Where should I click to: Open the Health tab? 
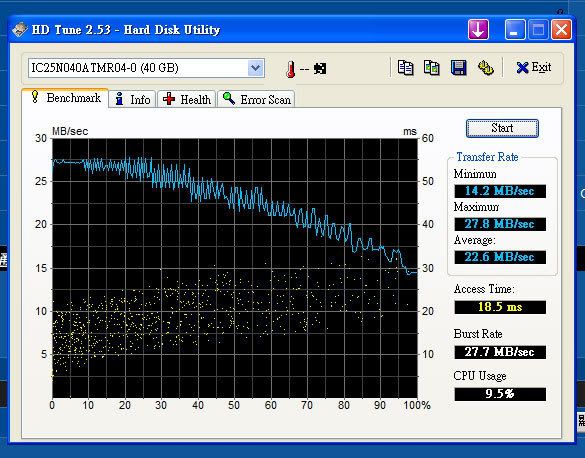tap(187, 99)
